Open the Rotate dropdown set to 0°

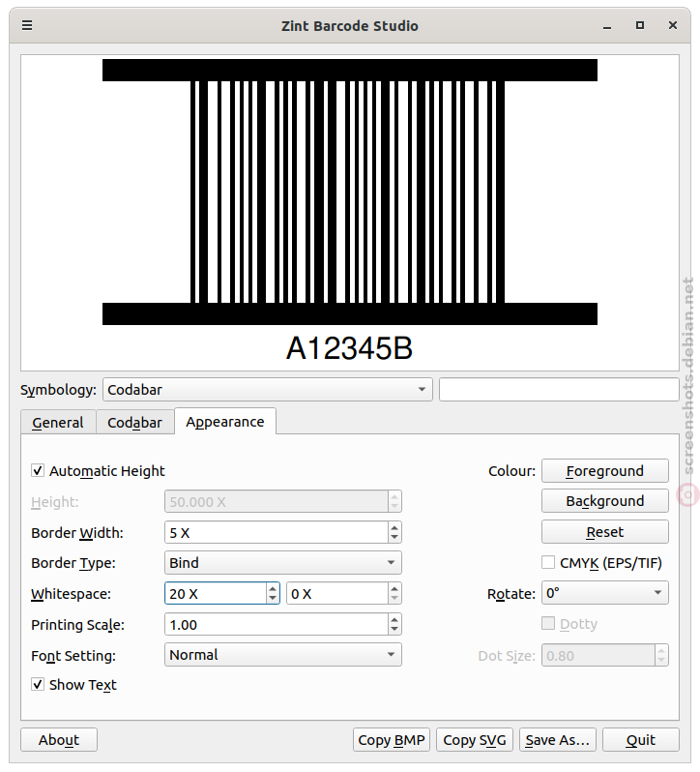click(x=605, y=593)
